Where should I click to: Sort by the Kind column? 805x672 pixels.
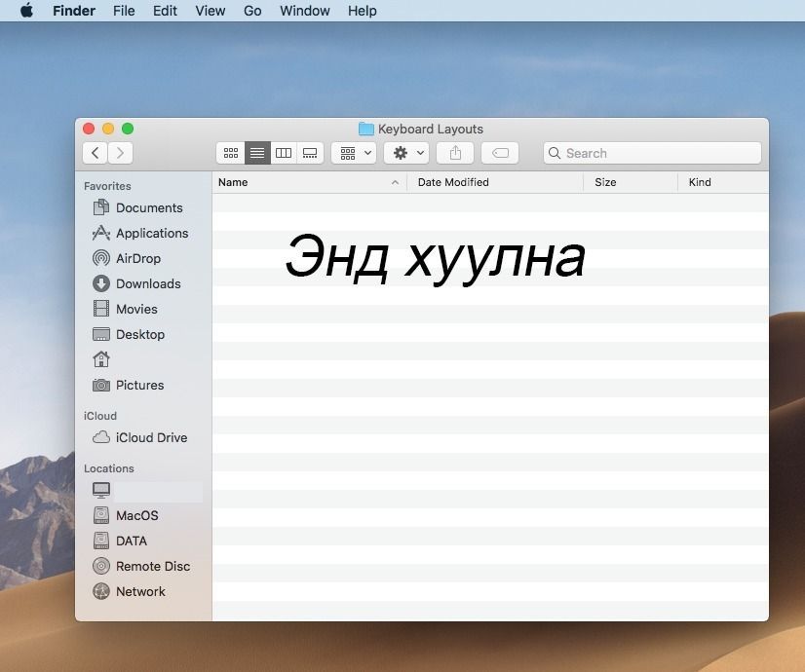point(723,182)
